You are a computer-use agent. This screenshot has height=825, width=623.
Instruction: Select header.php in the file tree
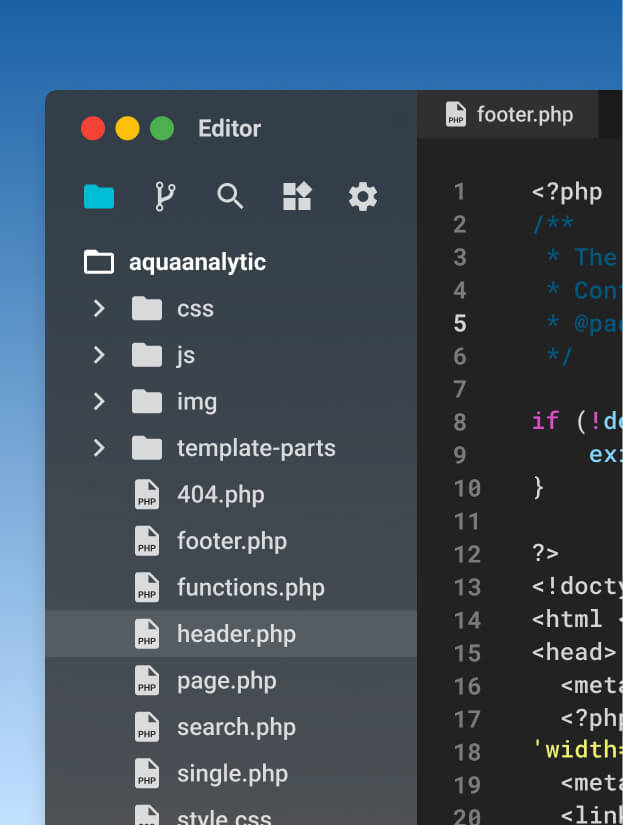231,634
